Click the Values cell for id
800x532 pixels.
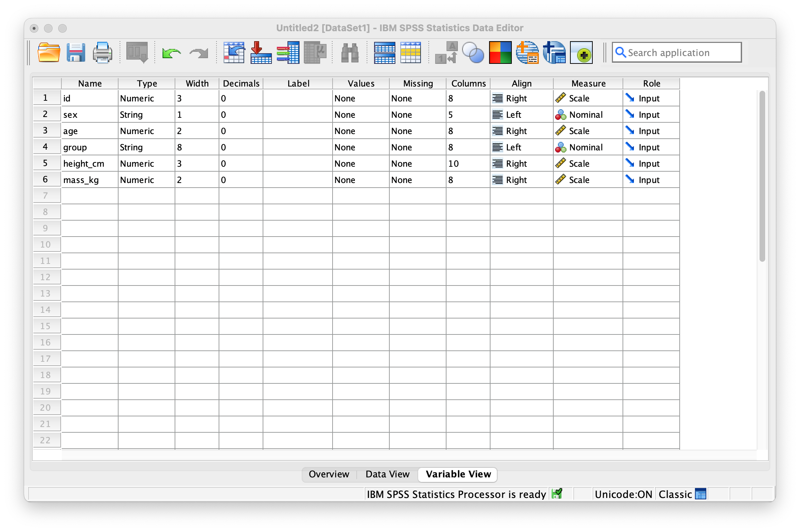(360, 98)
